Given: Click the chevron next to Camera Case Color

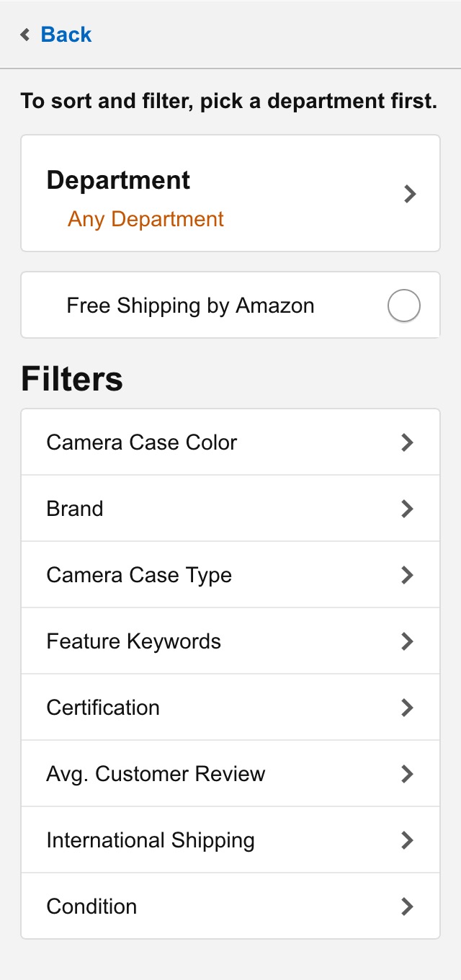Looking at the screenshot, I should 407,442.
